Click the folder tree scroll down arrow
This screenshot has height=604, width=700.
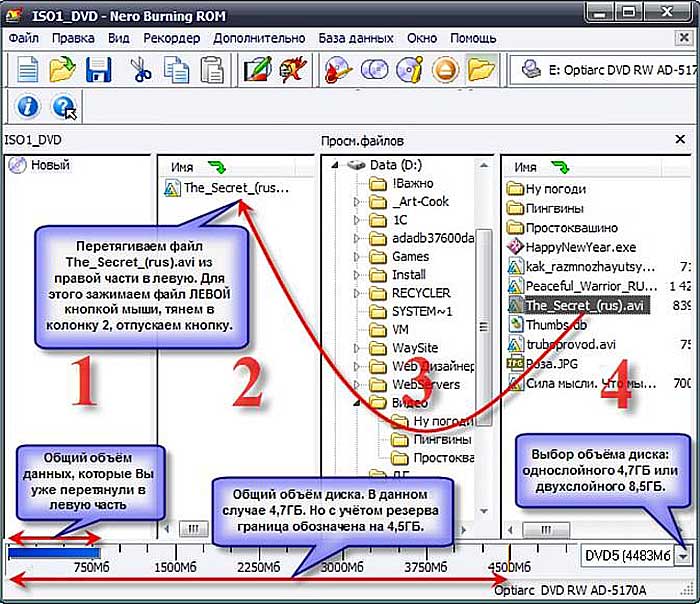tap(483, 510)
